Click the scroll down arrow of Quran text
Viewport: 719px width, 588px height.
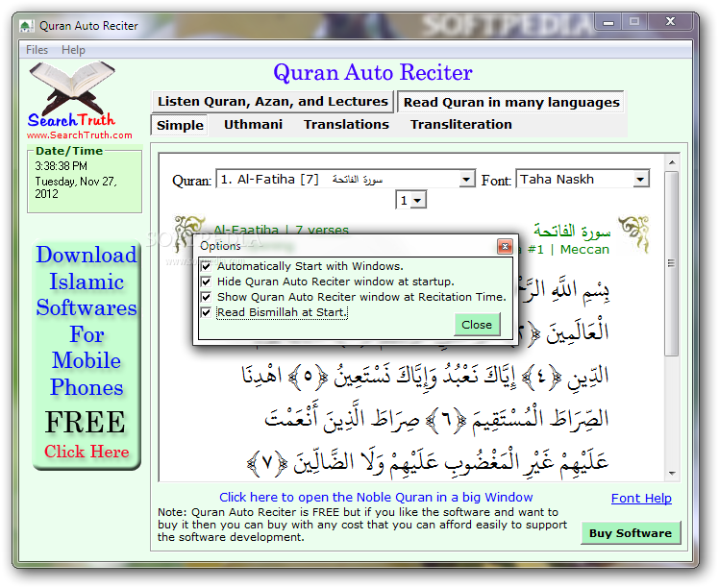(x=672, y=474)
